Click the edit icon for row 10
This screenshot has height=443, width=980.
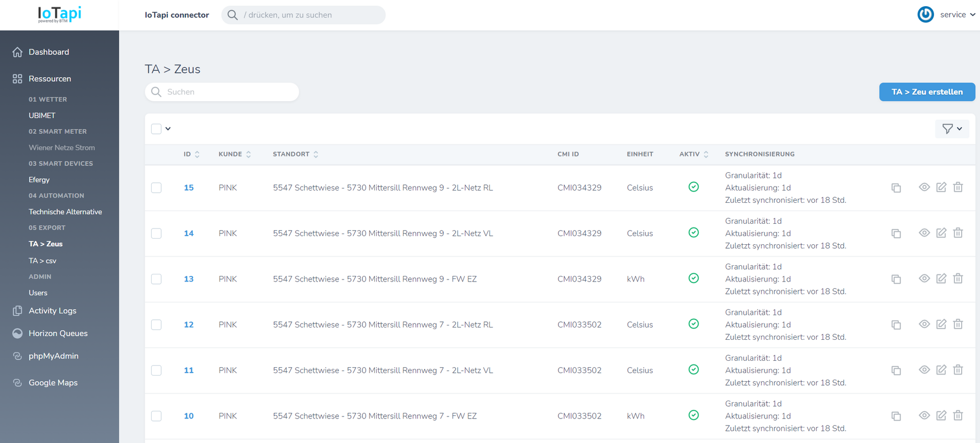click(x=941, y=415)
